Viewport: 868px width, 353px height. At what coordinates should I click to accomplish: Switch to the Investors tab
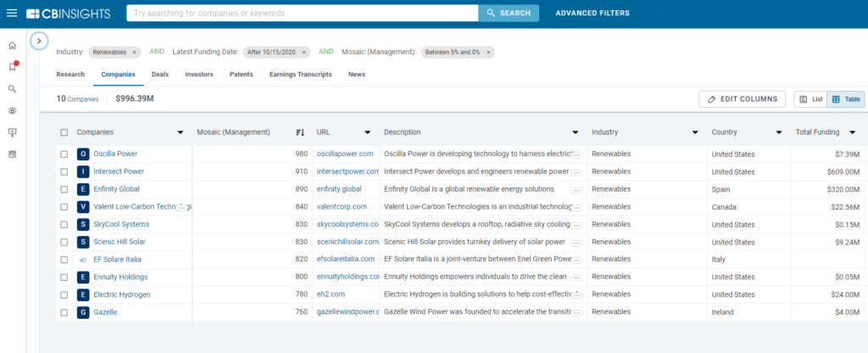[199, 75]
